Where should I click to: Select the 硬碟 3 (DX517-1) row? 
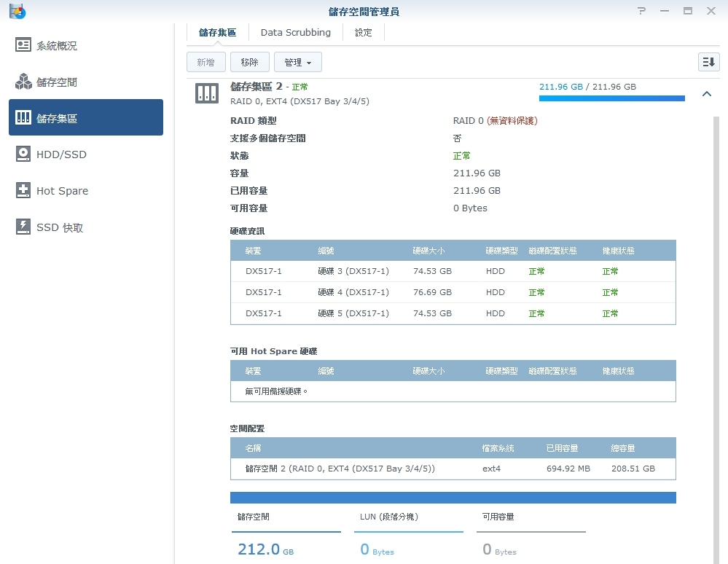pos(453,271)
